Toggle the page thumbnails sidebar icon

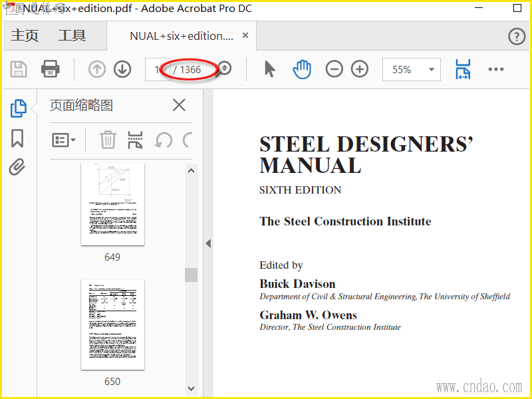pyautogui.click(x=19, y=108)
